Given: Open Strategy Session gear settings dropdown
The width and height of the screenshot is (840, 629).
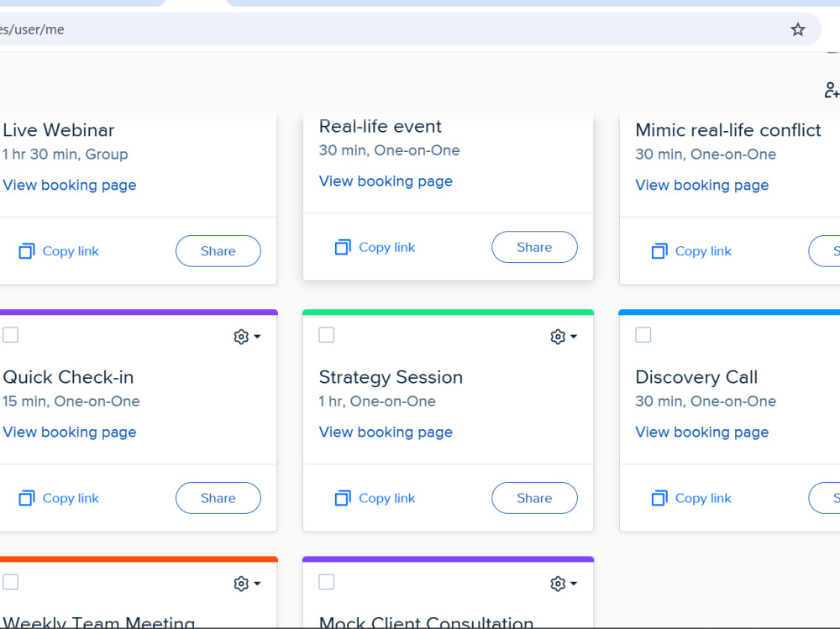Looking at the screenshot, I should tap(564, 337).
